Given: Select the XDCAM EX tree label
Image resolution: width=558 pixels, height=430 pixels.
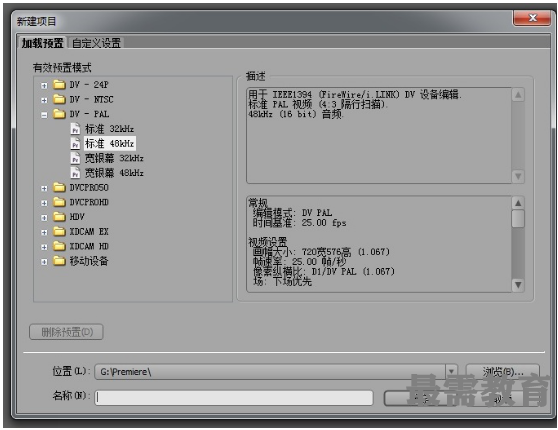Looking at the screenshot, I should (x=89, y=232).
